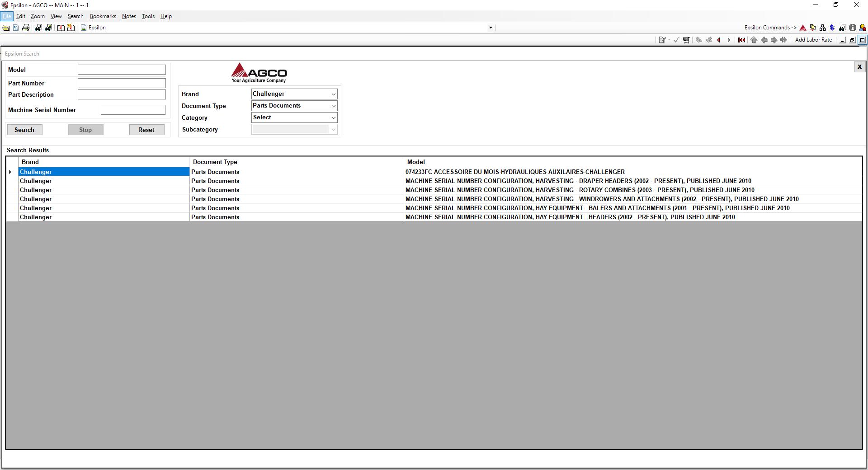The width and height of the screenshot is (868, 470).
Task: Click the binoculars icon with the document page
Action: coord(48,28)
